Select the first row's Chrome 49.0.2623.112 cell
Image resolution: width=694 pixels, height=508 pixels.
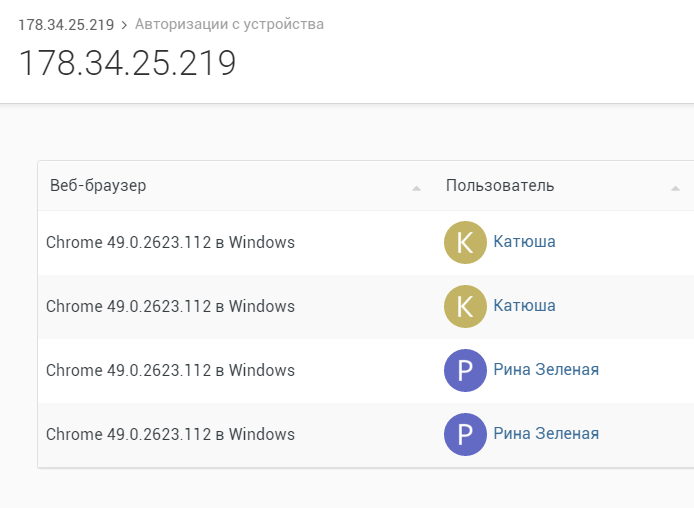click(x=170, y=242)
